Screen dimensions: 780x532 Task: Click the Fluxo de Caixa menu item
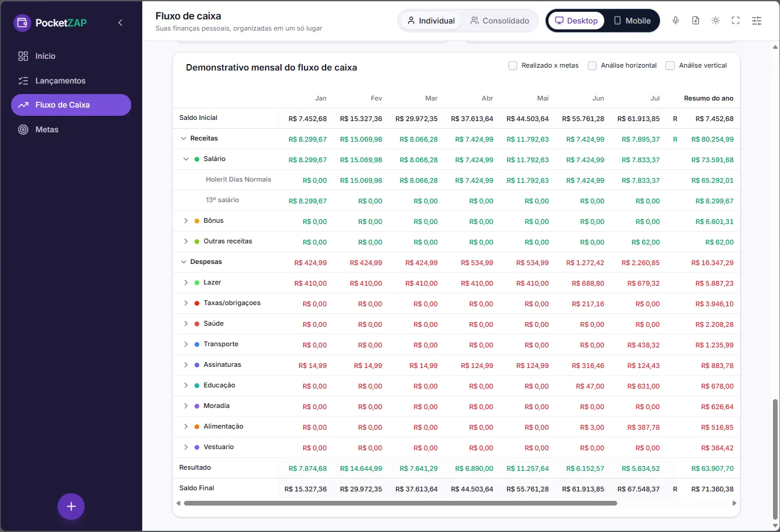tap(71, 105)
